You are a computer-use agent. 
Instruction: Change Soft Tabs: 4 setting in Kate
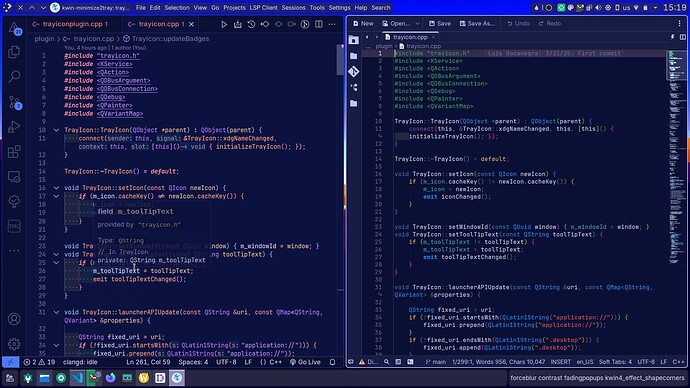pyautogui.click(x=615, y=362)
